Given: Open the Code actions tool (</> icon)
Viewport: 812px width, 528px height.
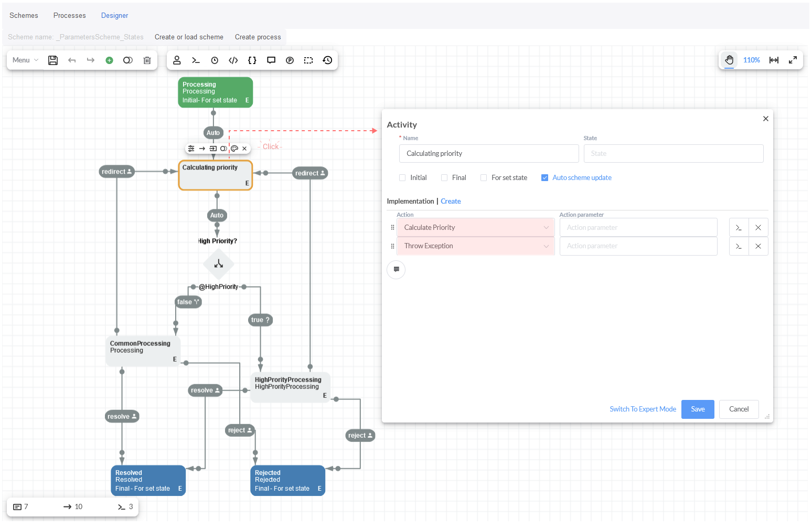Looking at the screenshot, I should pyautogui.click(x=233, y=60).
